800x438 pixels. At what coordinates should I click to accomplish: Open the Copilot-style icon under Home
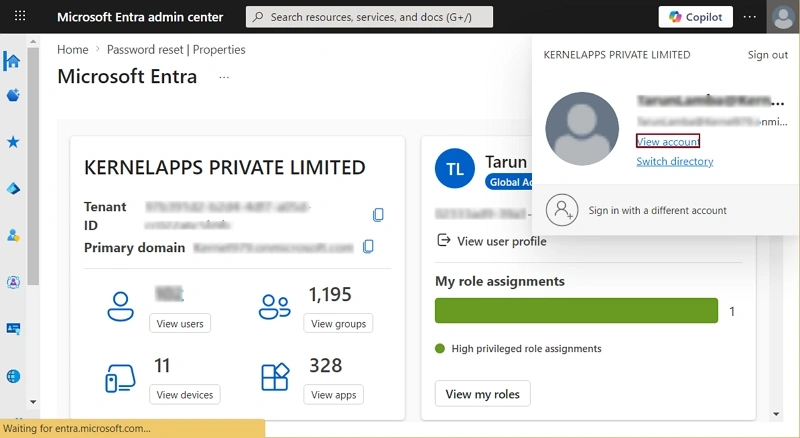click(x=13, y=94)
